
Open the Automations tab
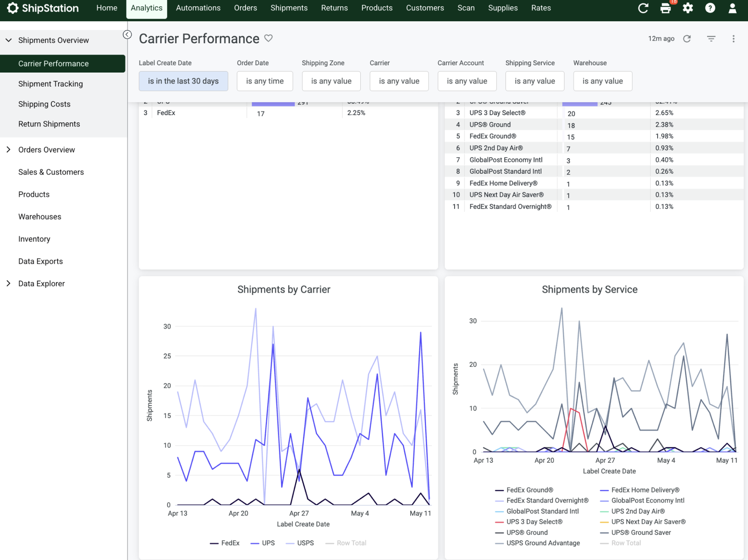click(x=198, y=8)
